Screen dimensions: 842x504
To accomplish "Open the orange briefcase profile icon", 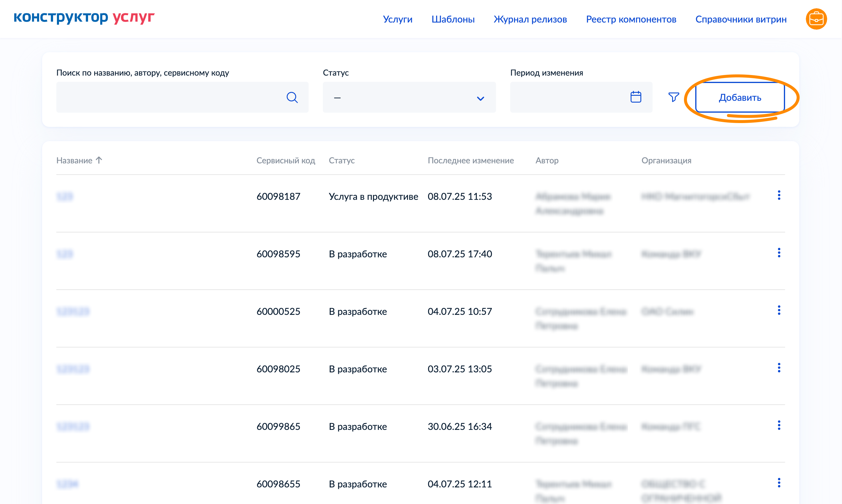I will coord(816,19).
